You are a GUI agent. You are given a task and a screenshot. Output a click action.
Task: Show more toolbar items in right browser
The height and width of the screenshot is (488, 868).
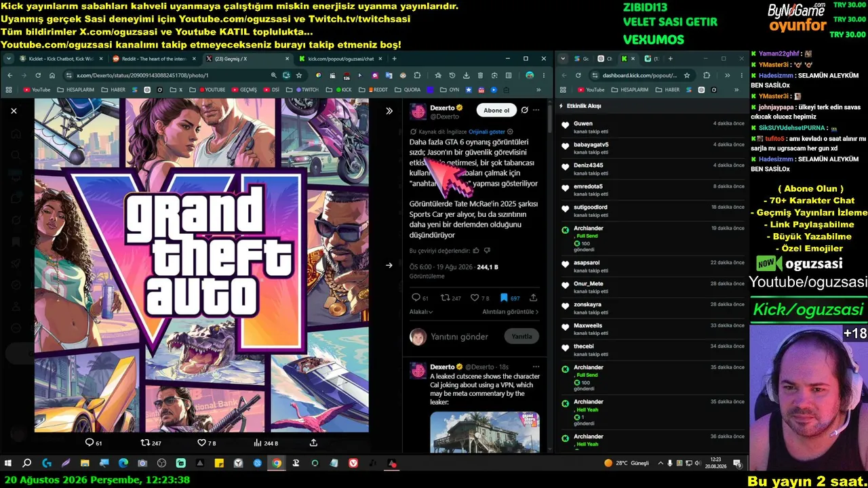click(x=727, y=75)
